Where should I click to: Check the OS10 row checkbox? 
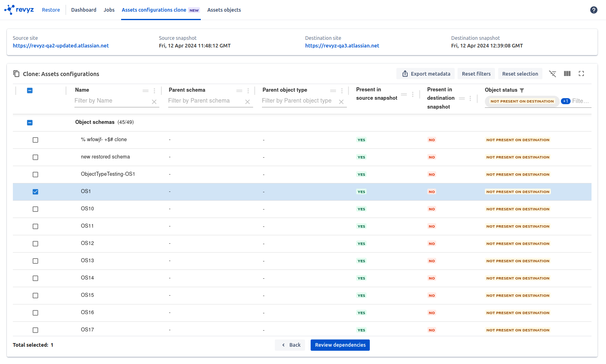(35, 209)
